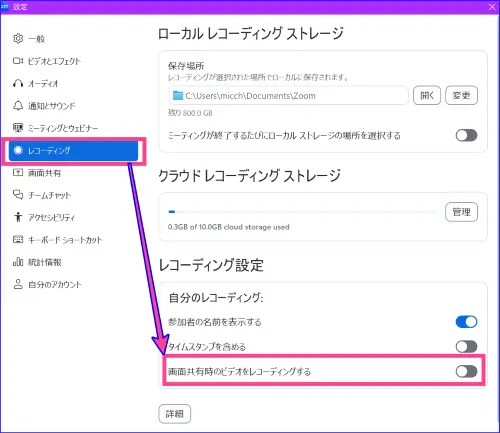Open the 一般 settings section
Screen dimensions: 500x433
tap(73, 39)
